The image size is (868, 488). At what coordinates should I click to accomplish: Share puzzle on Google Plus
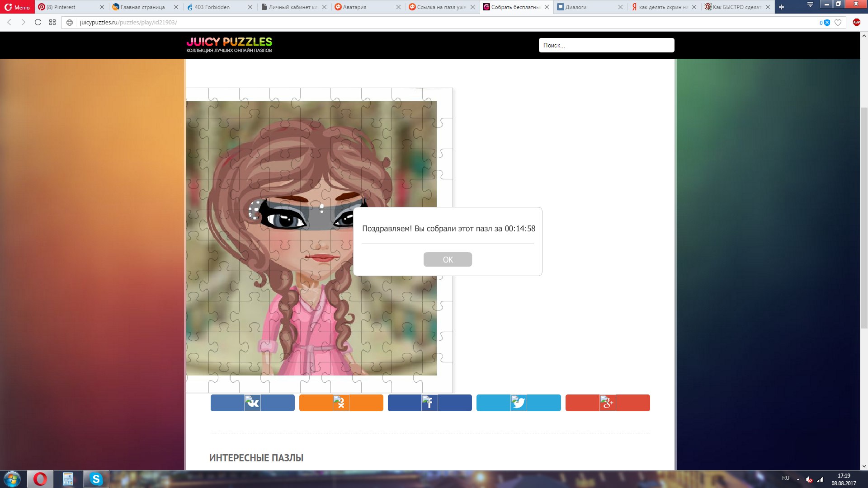point(608,403)
